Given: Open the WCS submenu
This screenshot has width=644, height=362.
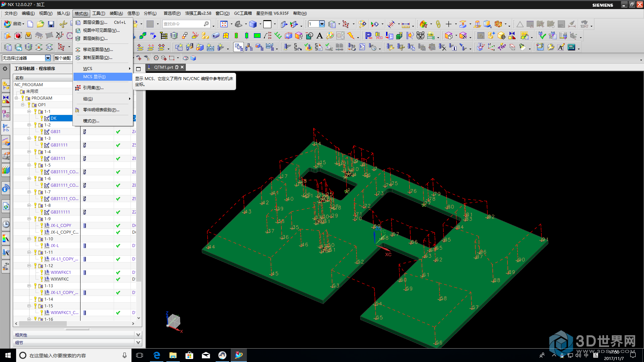Looking at the screenshot, I should click(x=103, y=68).
